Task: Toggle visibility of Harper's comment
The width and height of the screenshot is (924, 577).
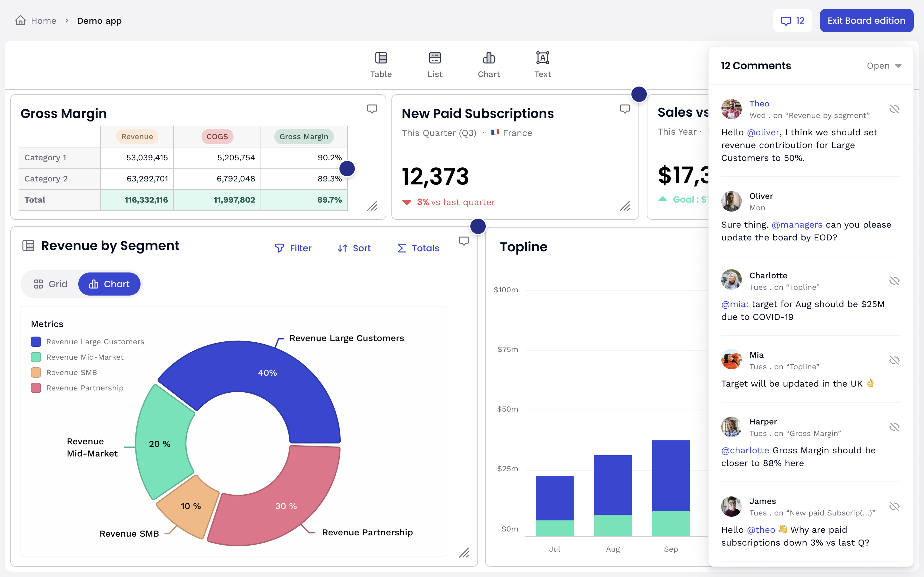Action: click(894, 427)
